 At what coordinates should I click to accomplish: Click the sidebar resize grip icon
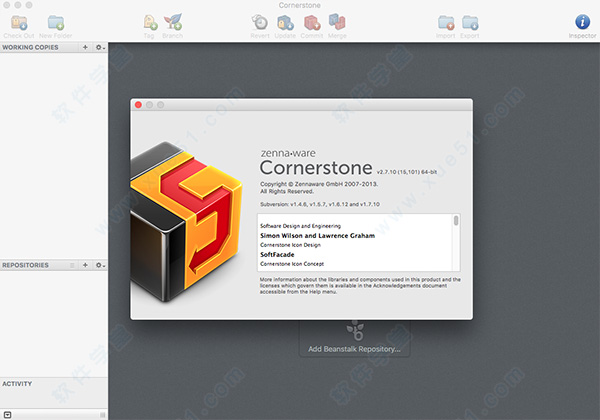[103, 415]
